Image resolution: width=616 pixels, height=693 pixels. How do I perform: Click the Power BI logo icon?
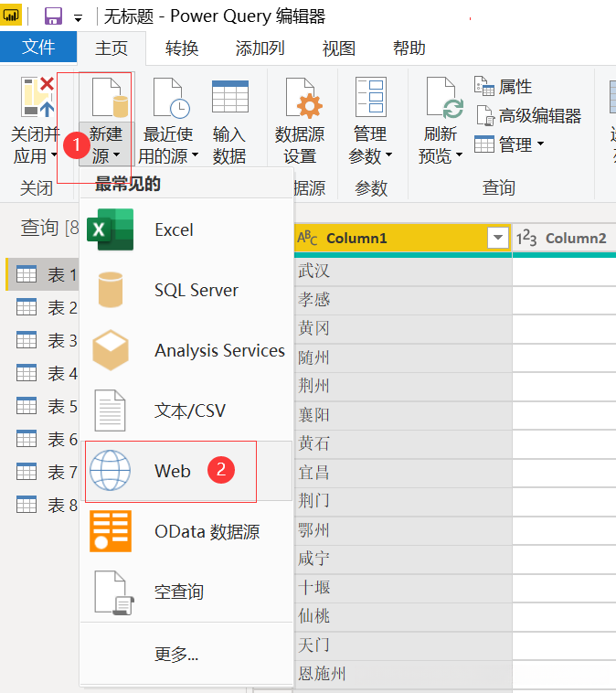pos(11,16)
